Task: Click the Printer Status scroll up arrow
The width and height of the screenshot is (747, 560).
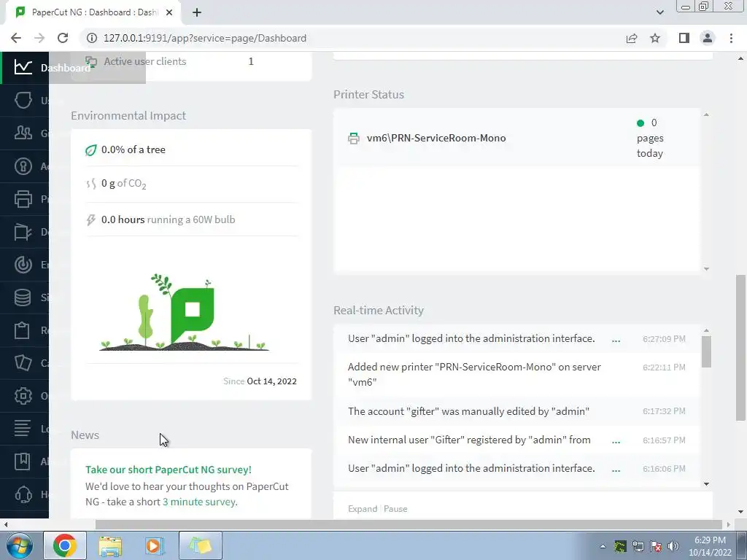Action: pos(706,114)
